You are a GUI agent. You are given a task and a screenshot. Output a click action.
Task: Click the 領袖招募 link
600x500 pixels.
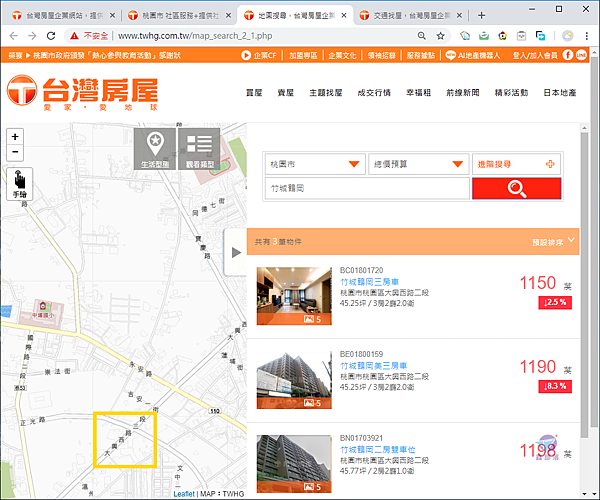[382, 55]
